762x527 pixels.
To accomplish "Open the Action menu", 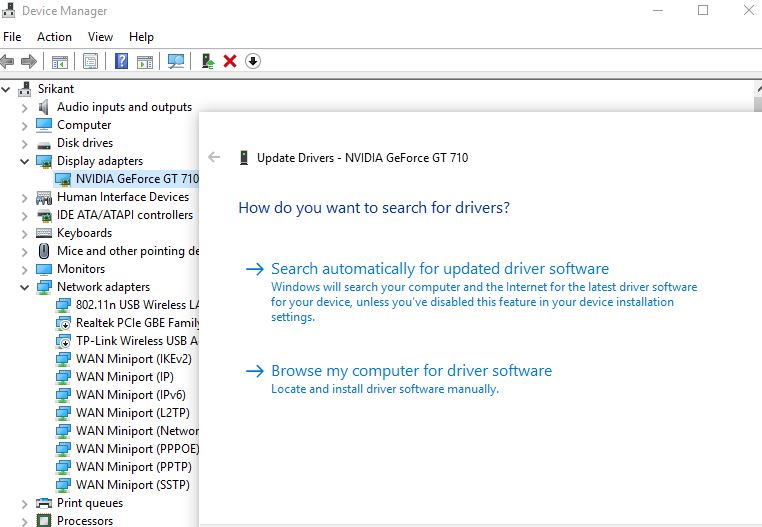I will [54, 37].
